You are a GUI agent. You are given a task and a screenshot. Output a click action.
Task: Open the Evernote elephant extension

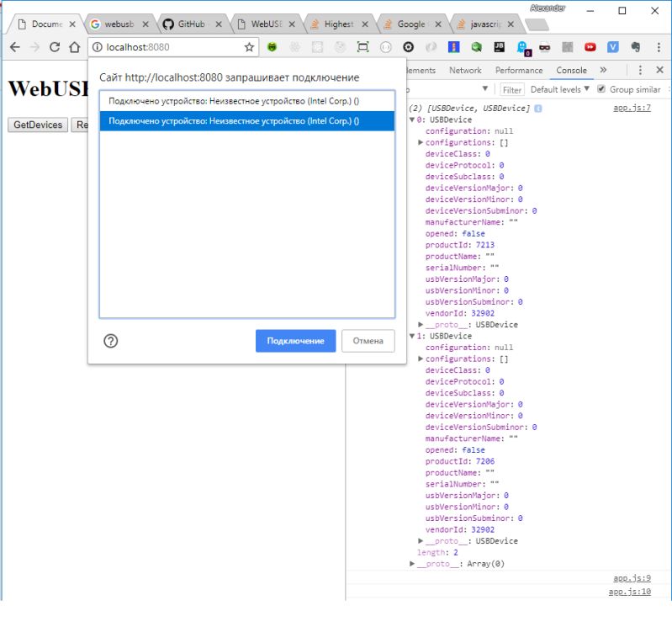tap(636, 47)
